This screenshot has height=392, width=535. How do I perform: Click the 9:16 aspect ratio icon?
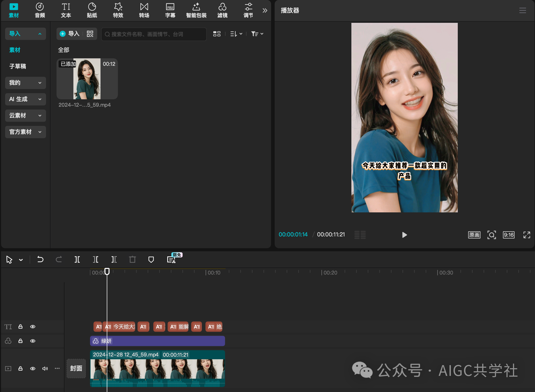click(508, 235)
